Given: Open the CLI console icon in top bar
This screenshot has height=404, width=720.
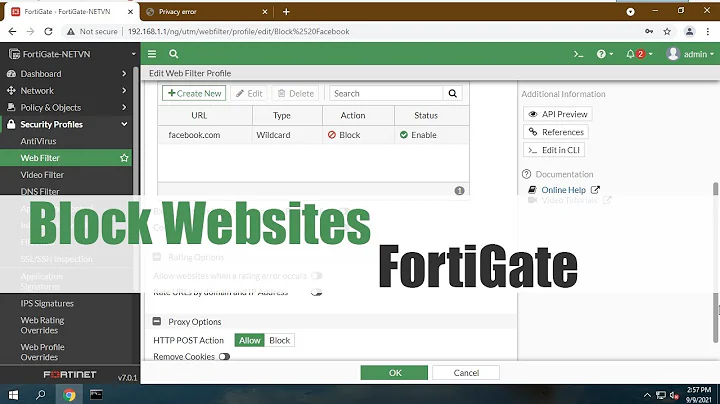Looking at the screenshot, I should coord(579,54).
